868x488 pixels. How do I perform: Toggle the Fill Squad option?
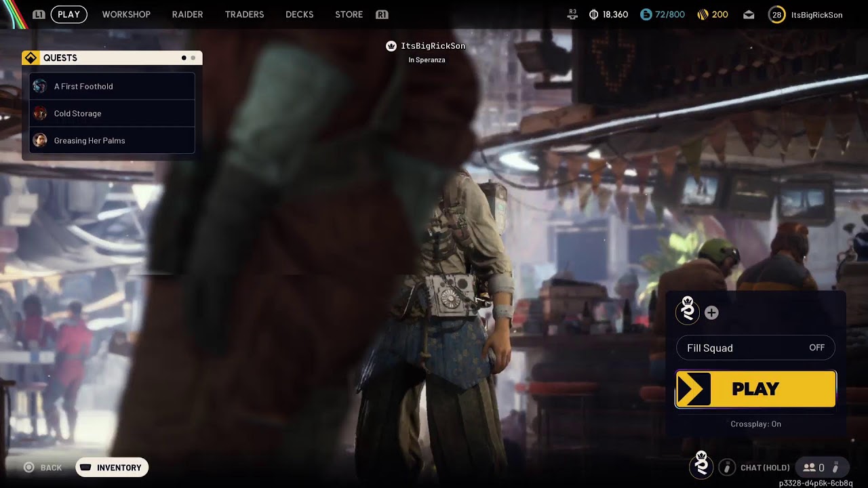click(x=755, y=348)
